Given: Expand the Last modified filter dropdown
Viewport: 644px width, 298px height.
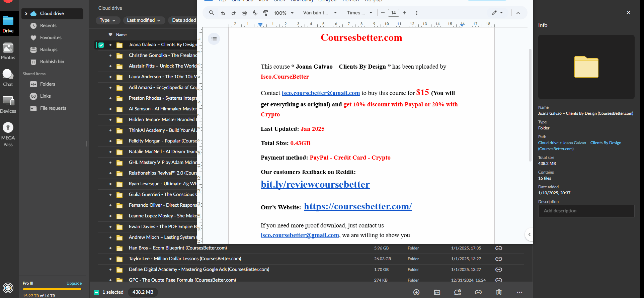Looking at the screenshot, I should (x=144, y=20).
